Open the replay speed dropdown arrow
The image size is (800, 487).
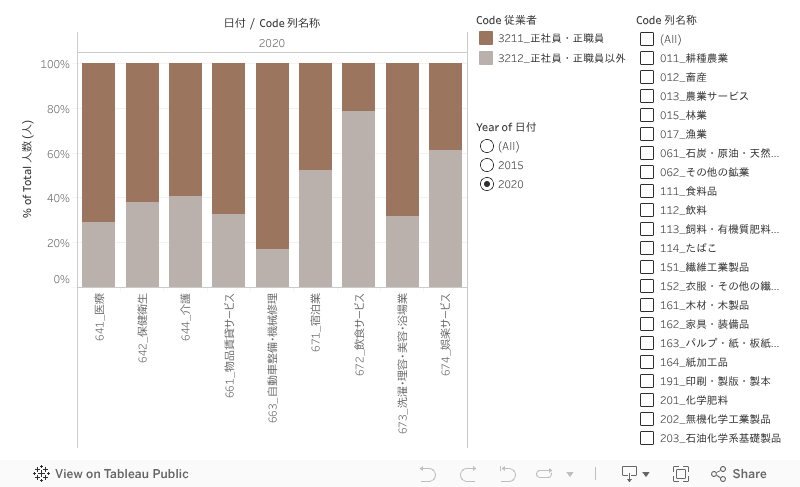[x=570, y=474]
